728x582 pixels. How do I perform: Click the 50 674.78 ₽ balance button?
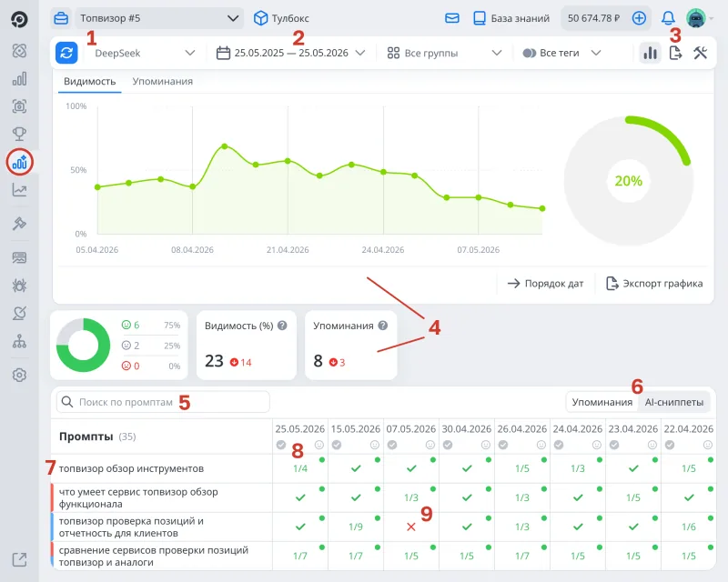[593, 18]
